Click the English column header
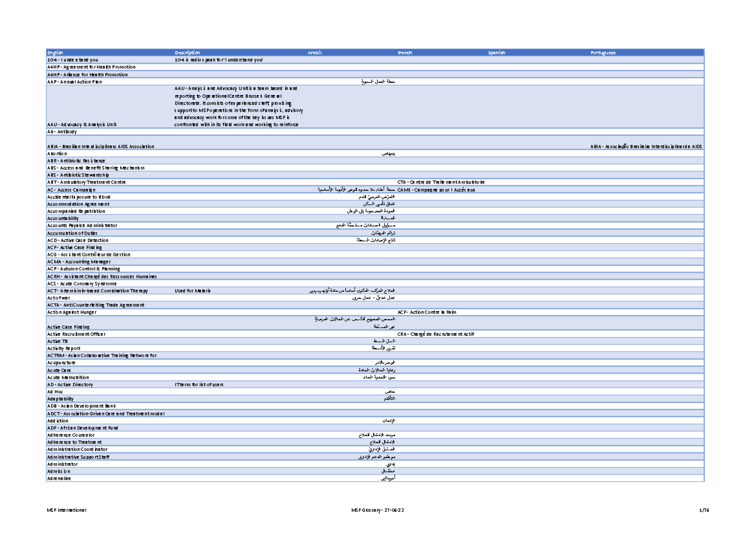This screenshot has height=535, width=756. [55, 53]
